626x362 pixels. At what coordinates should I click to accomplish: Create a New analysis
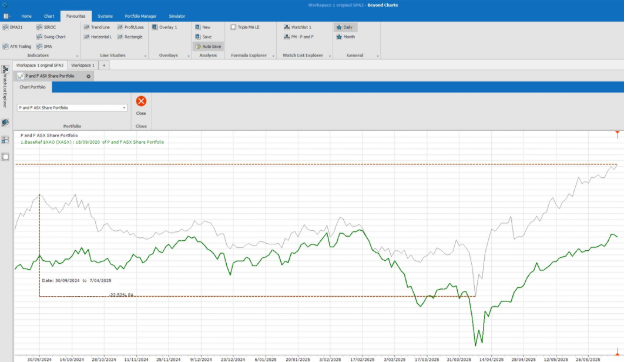tap(203, 27)
